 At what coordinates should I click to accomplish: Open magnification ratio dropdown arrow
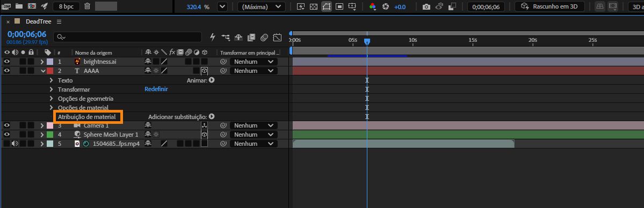[222, 7]
